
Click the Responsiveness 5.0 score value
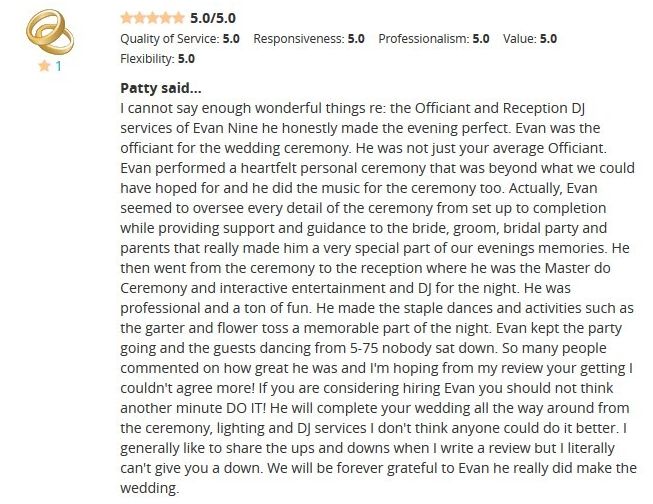[356, 39]
